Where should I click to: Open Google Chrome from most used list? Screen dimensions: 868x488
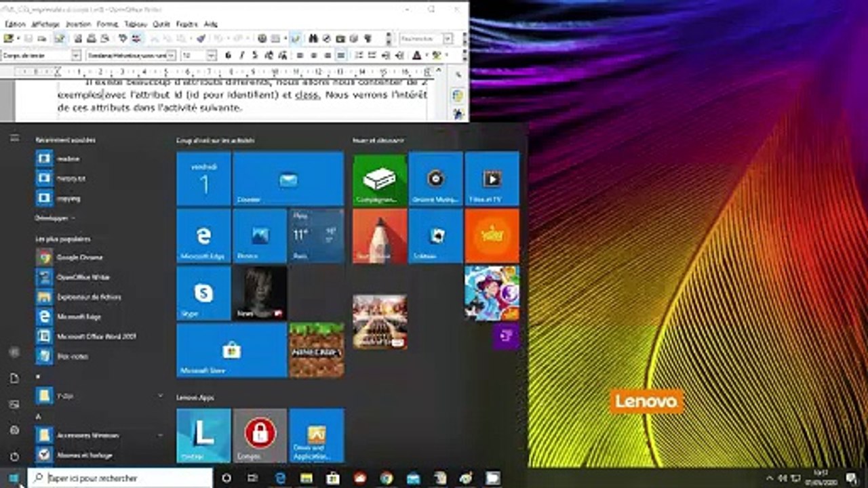pyautogui.click(x=100, y=258)
